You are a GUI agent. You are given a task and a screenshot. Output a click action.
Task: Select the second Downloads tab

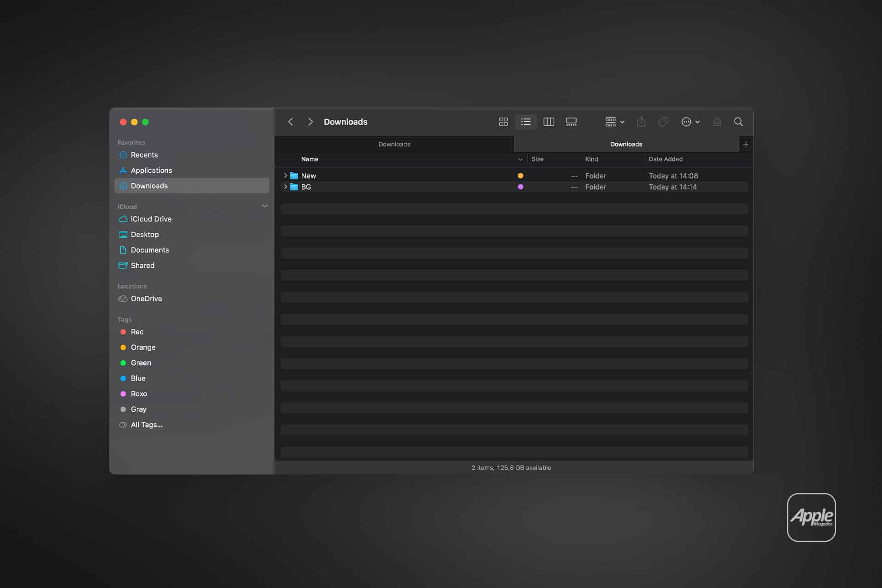coord(626,144)
